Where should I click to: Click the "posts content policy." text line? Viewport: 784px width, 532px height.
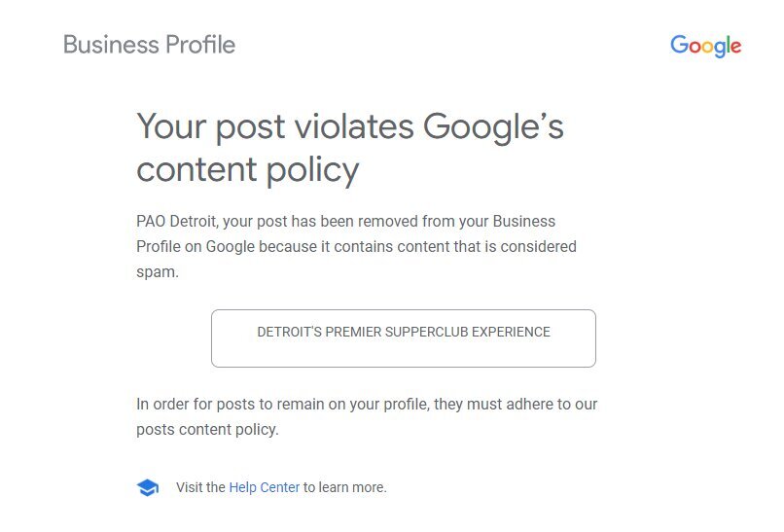(207, 430)
